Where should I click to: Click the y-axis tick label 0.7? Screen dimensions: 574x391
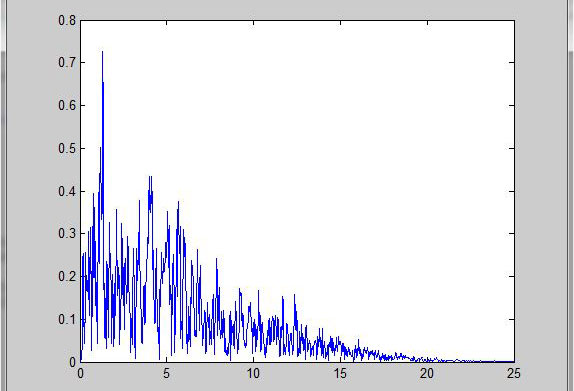[x=67, y=63]
